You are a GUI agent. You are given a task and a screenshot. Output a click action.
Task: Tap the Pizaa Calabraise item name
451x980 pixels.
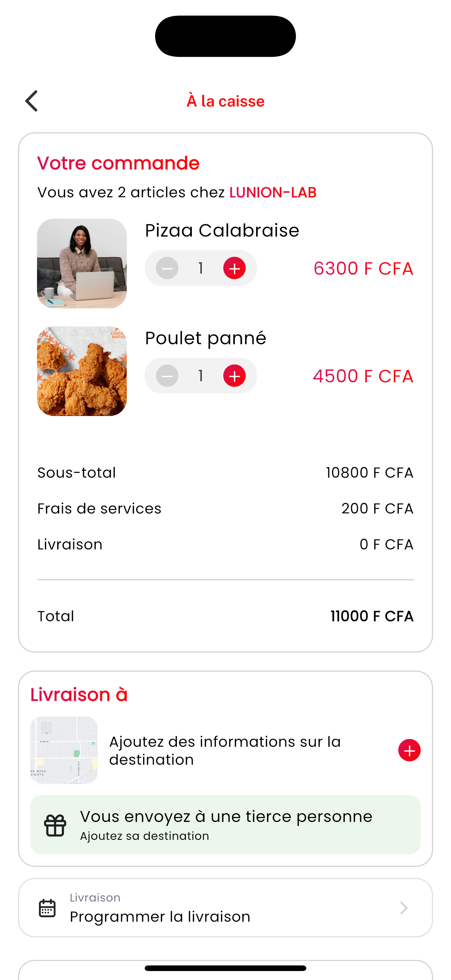point(222,231)
